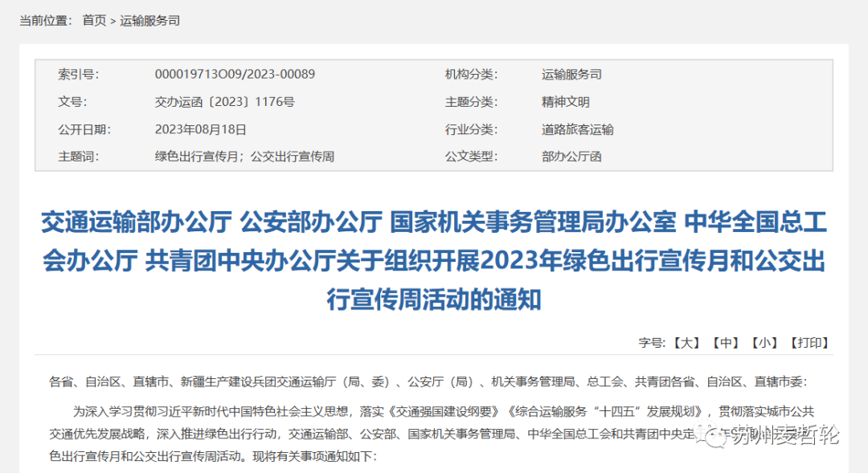Select the public date 2023年08月18日
Screen dimensions: 868x473
tap(200, 129)
